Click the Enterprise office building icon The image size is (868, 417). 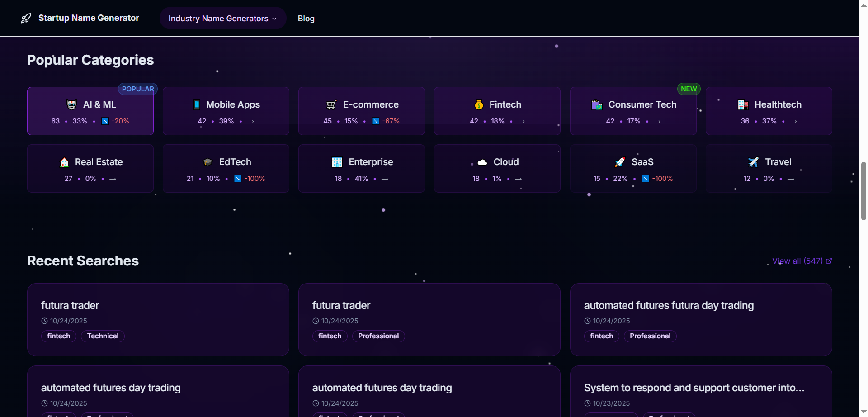336,161
